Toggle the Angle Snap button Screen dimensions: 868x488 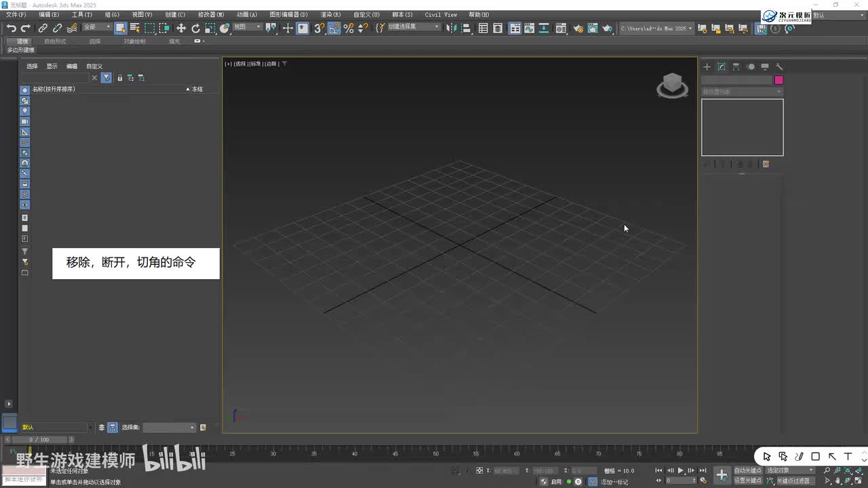[x=334, y=28]
